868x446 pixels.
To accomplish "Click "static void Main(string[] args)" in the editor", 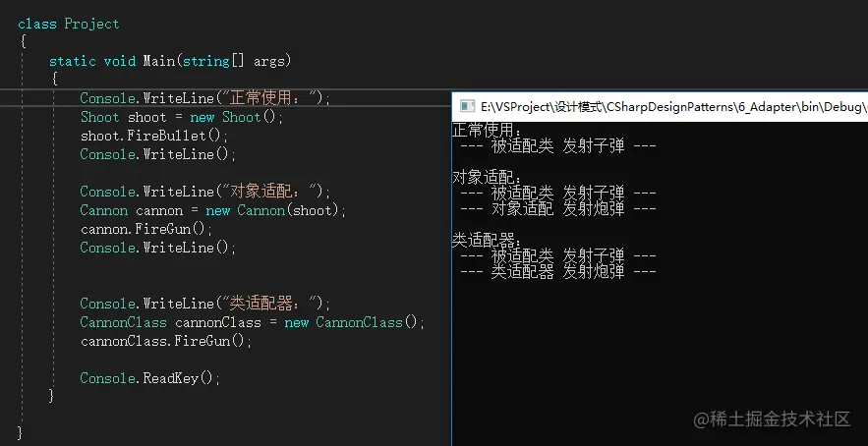I will tap(170, 61).
